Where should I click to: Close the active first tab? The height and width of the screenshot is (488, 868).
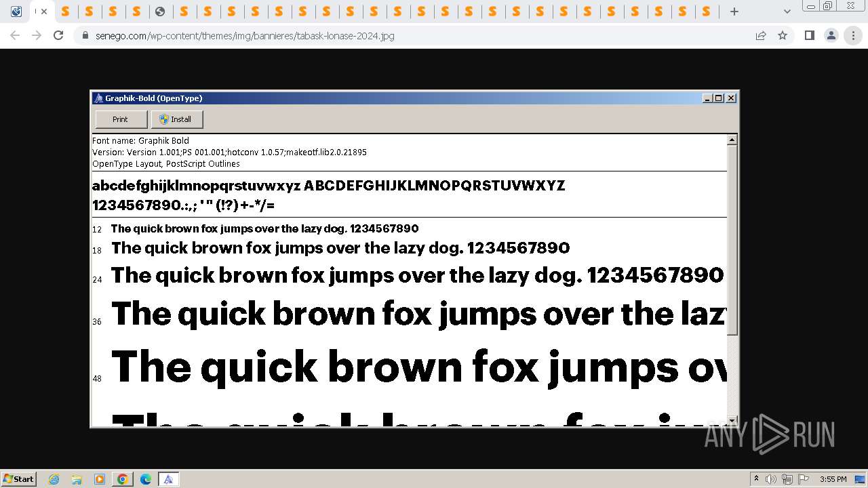point(44,12)
